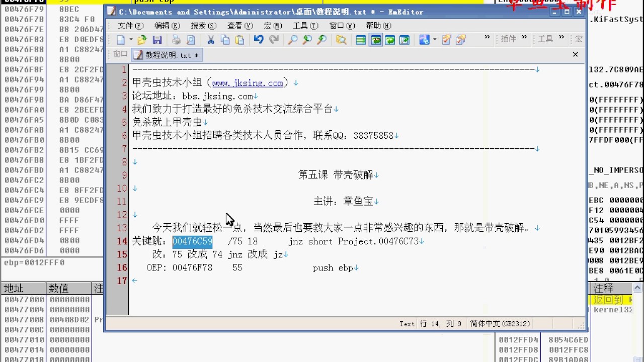Screen dimensions: 644x362
Task: Click the Redo icon
Action: click(x=273, y=40)
